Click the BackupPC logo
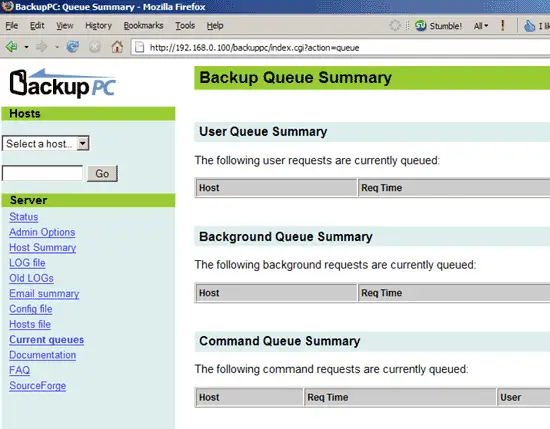The width and height of the screenshot is (550, 429). tap(62, 83)
